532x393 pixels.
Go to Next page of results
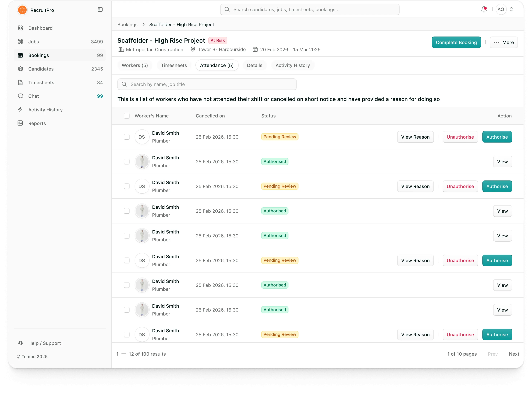coord(514,354)
